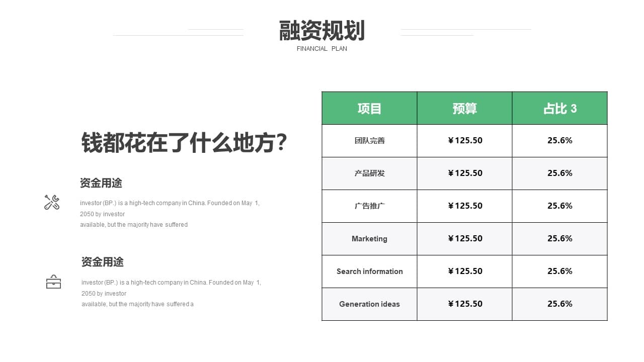Click the ¥125.50 budget in the 团队完善 row
Image resolution: width=644 pixels, height=362 pixels.
[464, 141]
